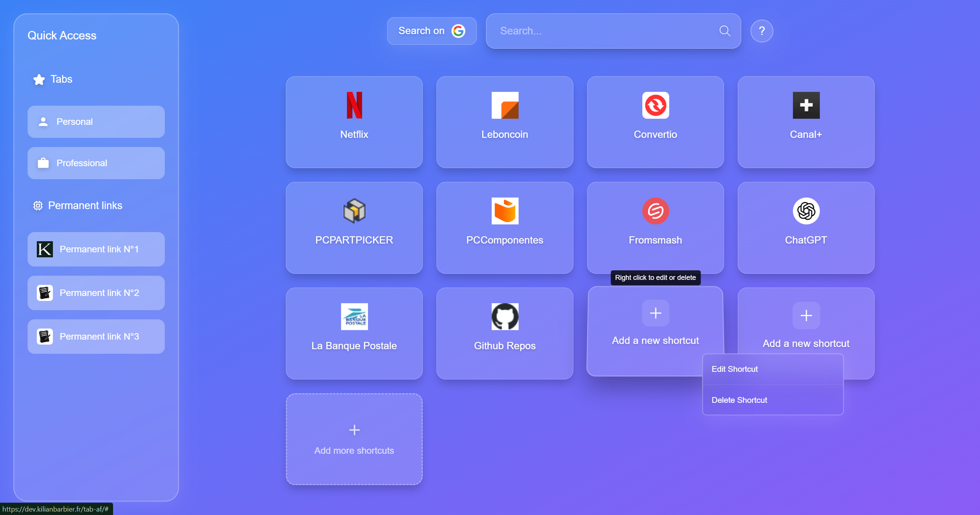This screenshot has height=515, width=980.
Task: Open Permanent link N°2
Action: (96, 293)
